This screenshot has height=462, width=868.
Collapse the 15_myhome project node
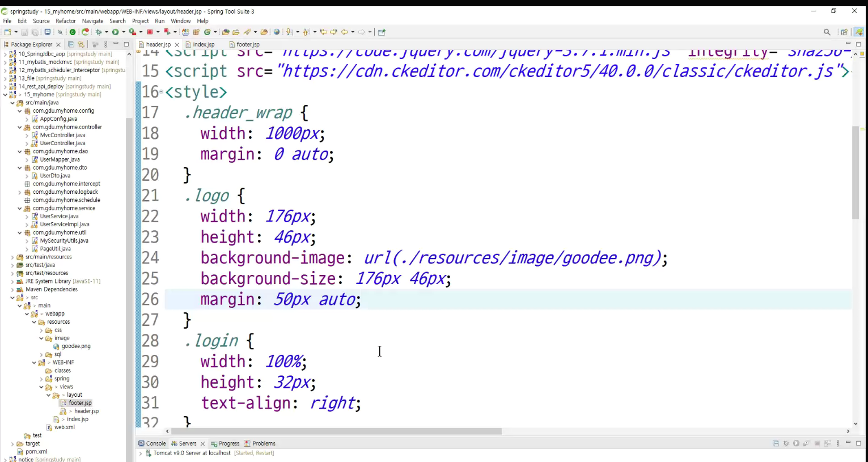coord(5,95)
